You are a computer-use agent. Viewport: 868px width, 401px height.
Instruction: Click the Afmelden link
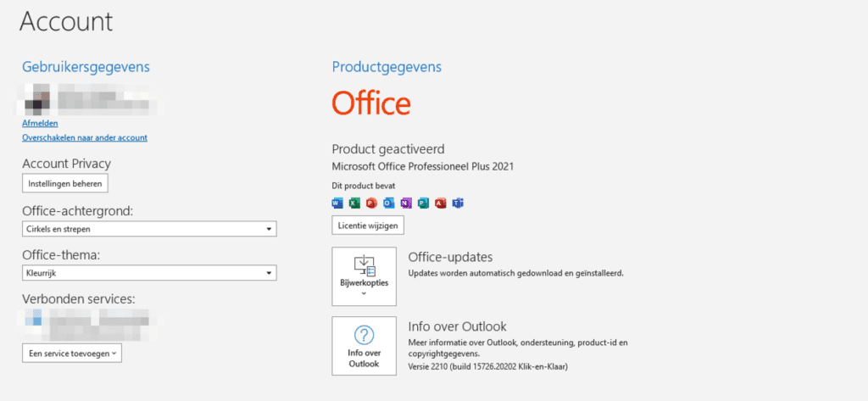point(40,123)
